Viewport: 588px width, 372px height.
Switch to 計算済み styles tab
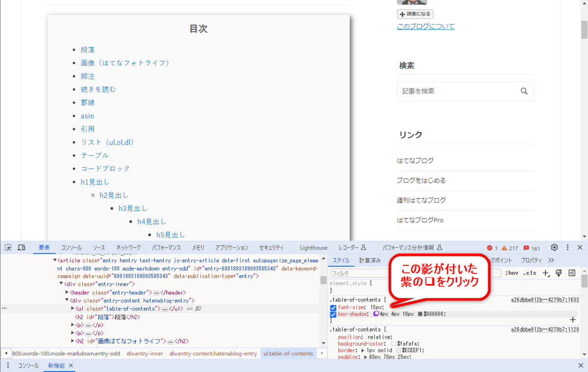pos(370,260)
